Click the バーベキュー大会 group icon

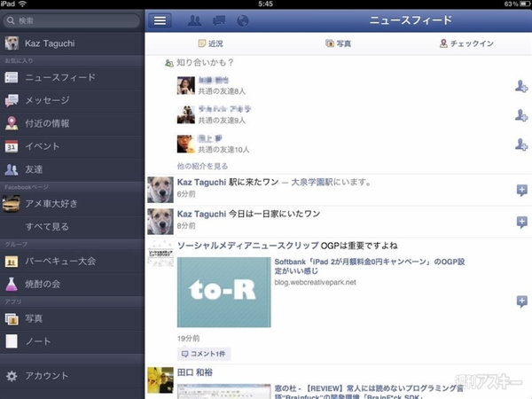(x=12, y=262)
